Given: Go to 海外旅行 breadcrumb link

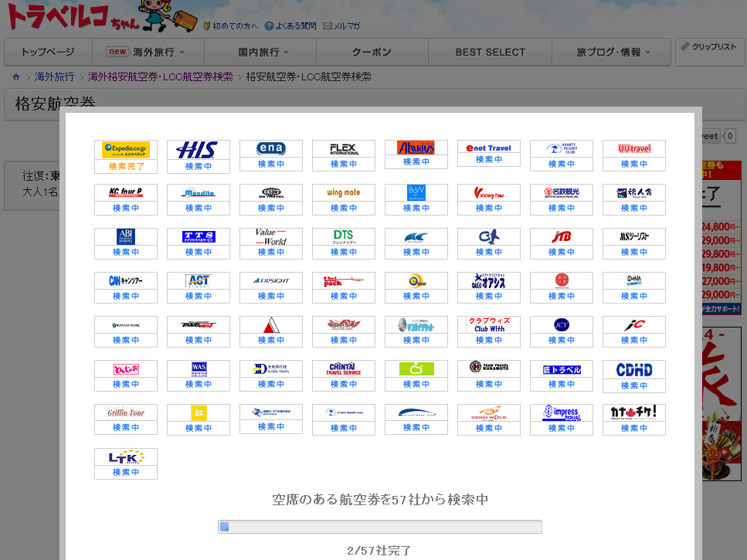Looking at the screenshot, I should (54, 76).
